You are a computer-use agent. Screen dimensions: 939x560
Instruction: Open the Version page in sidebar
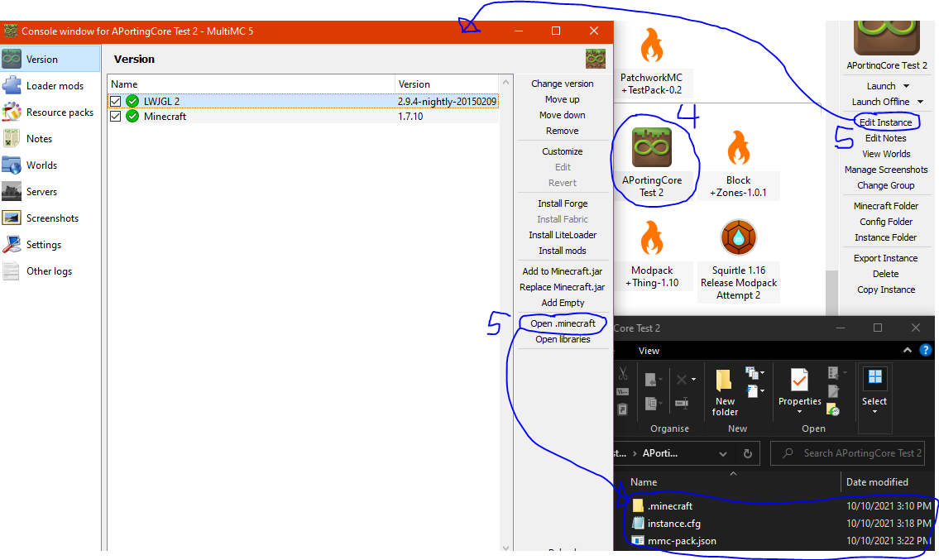tap(50, 59)
